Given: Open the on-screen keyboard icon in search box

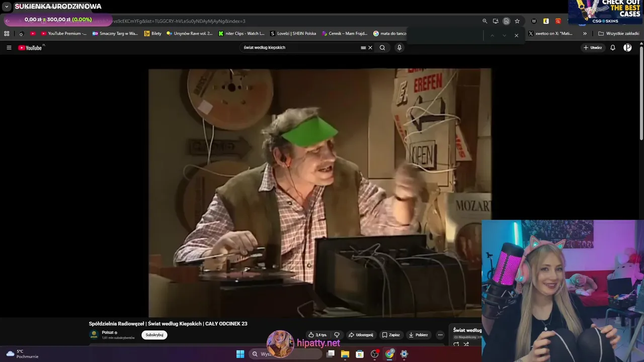Looking at the screenshot, I should (x=363, y=48).
